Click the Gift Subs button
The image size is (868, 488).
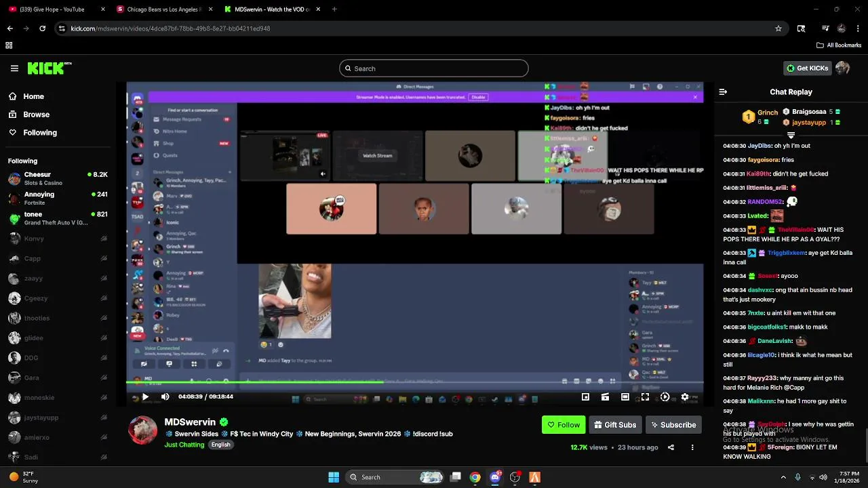615,425
